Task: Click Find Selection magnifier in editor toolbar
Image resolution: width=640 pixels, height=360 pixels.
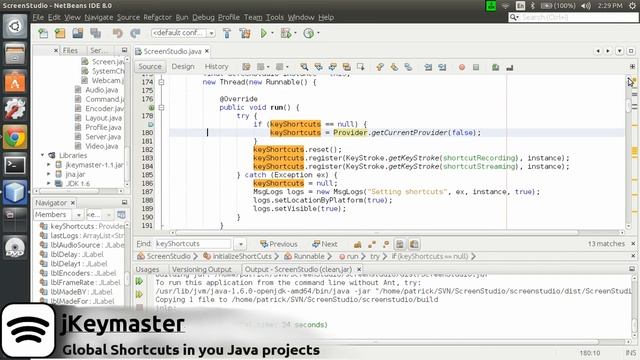Action: 304,67
